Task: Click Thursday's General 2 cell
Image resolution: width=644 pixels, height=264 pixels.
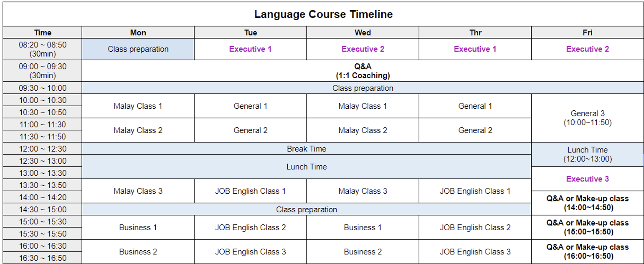Action: click(x=475, y=130)
